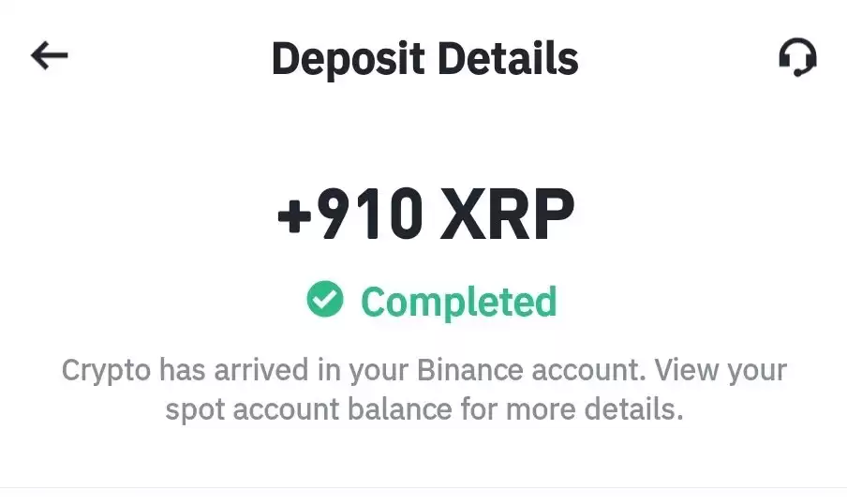This screenshot has width=847, height=504.
Task: Tap the 'for more details' text
Action: pos(572,409)
